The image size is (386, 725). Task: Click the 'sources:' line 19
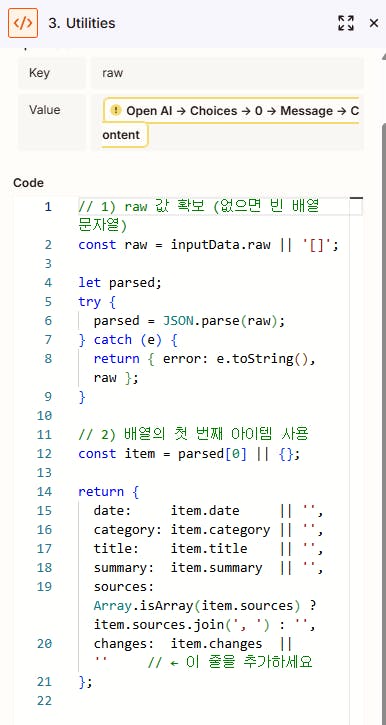(x=124, y=586)
